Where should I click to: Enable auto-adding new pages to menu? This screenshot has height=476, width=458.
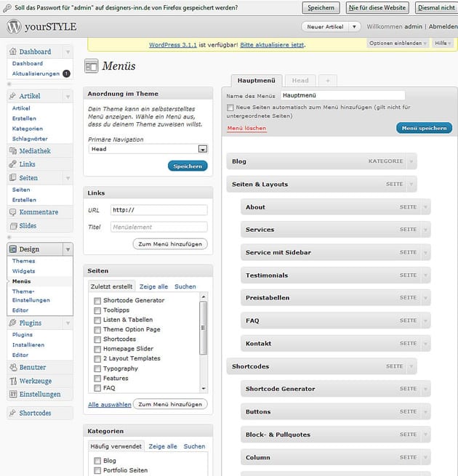click(x=230, y=108)
